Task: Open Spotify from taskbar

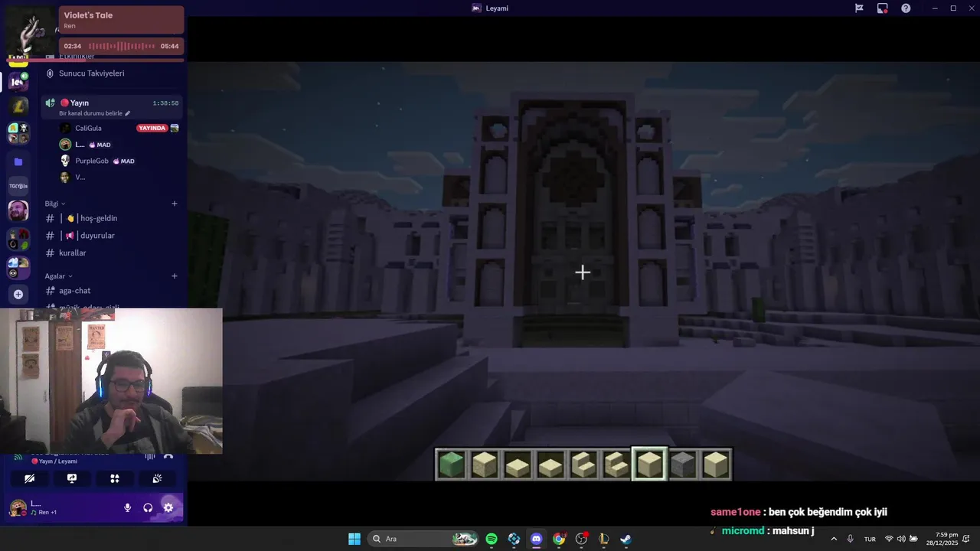Action: click(x=492, y=539)
